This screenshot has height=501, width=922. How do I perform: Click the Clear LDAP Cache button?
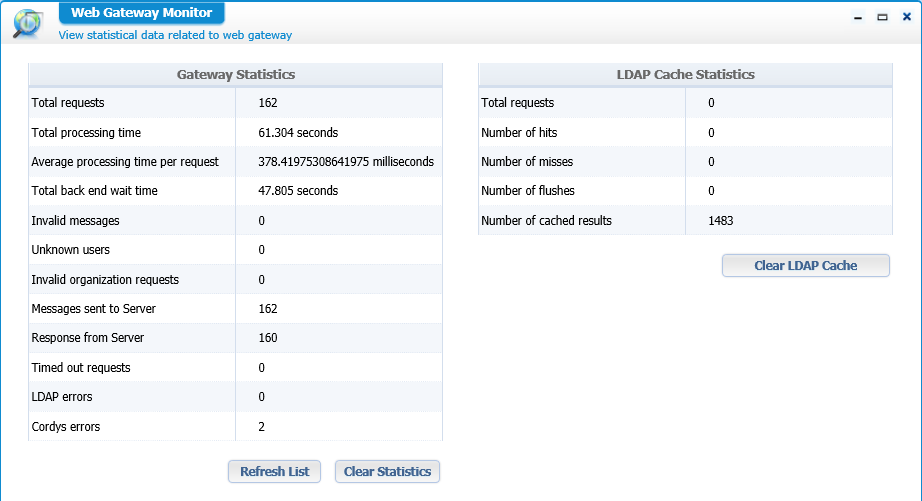tap(806, 265)
